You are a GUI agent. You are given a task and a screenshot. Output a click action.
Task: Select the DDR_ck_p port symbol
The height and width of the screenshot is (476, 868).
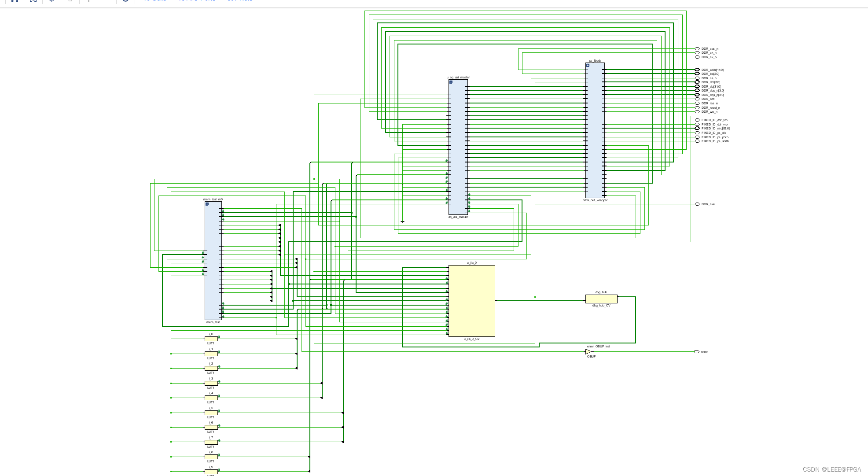coord(697,57)
